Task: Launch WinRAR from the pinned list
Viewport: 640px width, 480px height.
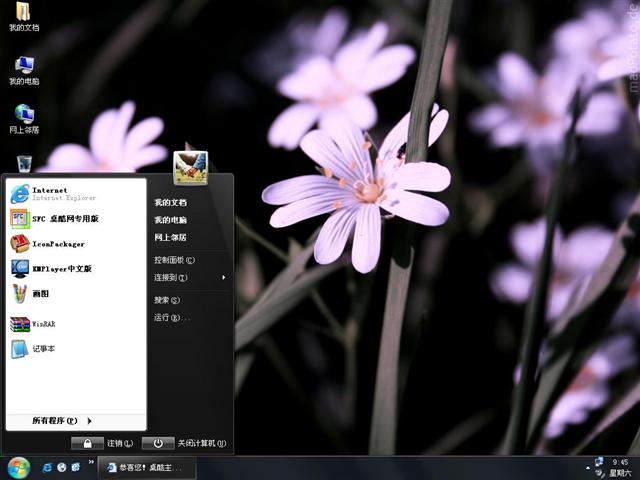Action: [x=76, y=324]
